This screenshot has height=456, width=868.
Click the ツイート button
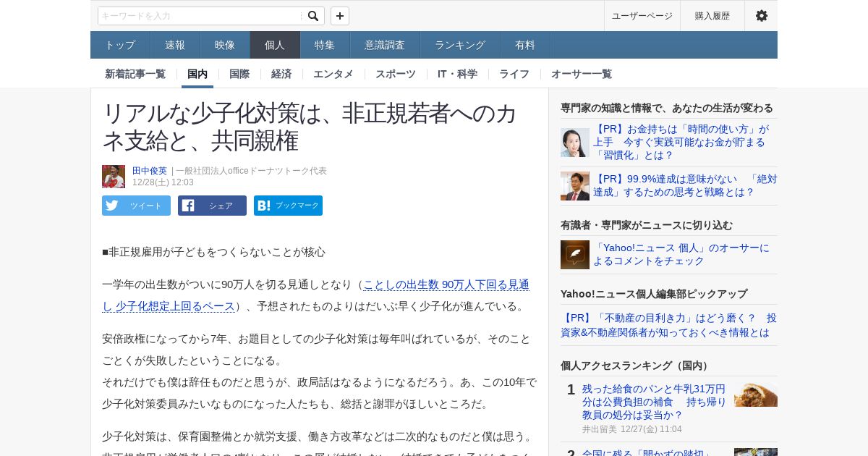pyautogui.click(x=136, y=206)
